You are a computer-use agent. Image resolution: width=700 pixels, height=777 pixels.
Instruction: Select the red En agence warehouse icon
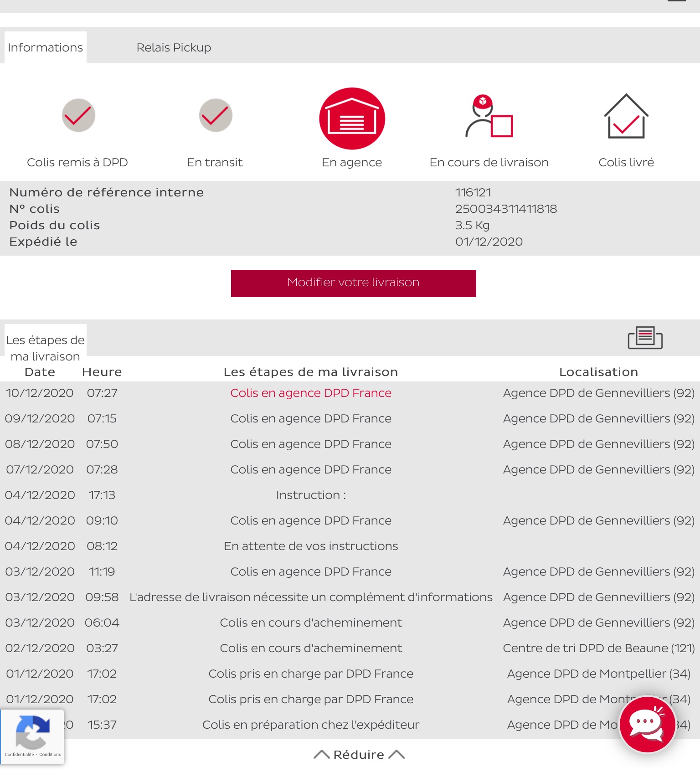point(352,118)
